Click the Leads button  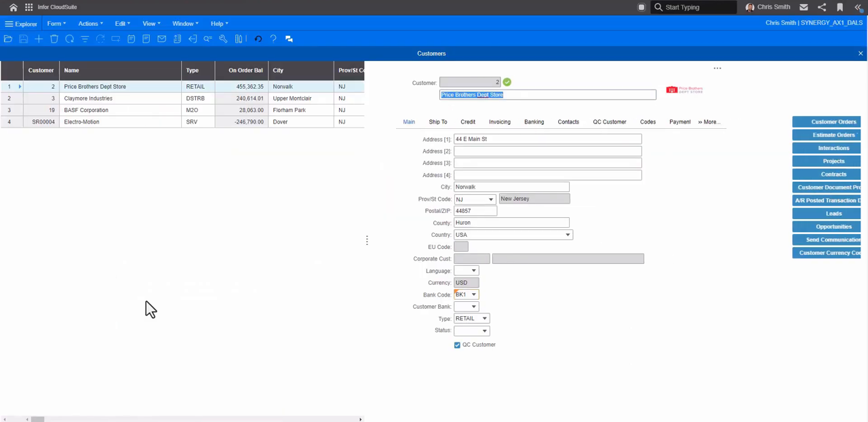(827, 214)
